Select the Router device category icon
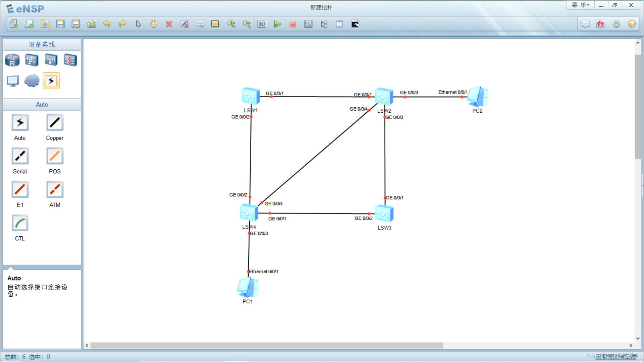644x362 pixels. coord(12,60)
